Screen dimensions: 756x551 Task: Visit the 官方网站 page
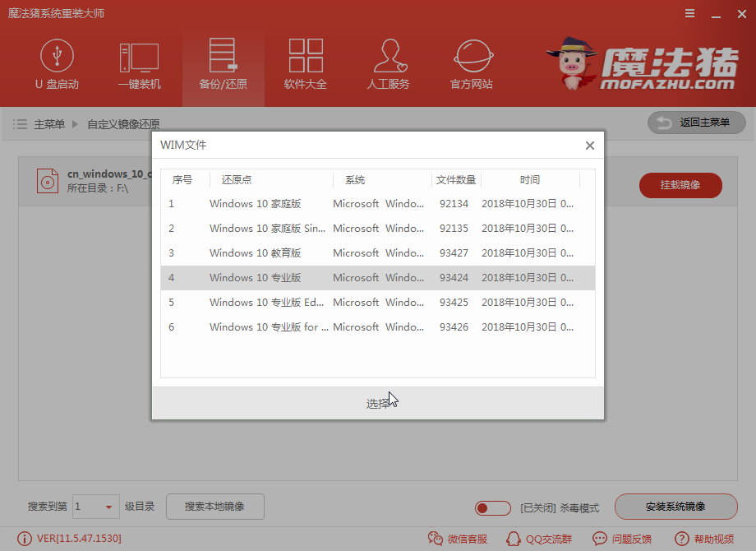[470, 64]
